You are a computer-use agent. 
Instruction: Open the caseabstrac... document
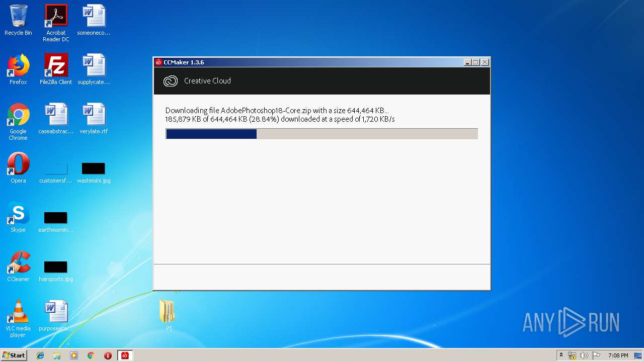[x=56, y=119]
